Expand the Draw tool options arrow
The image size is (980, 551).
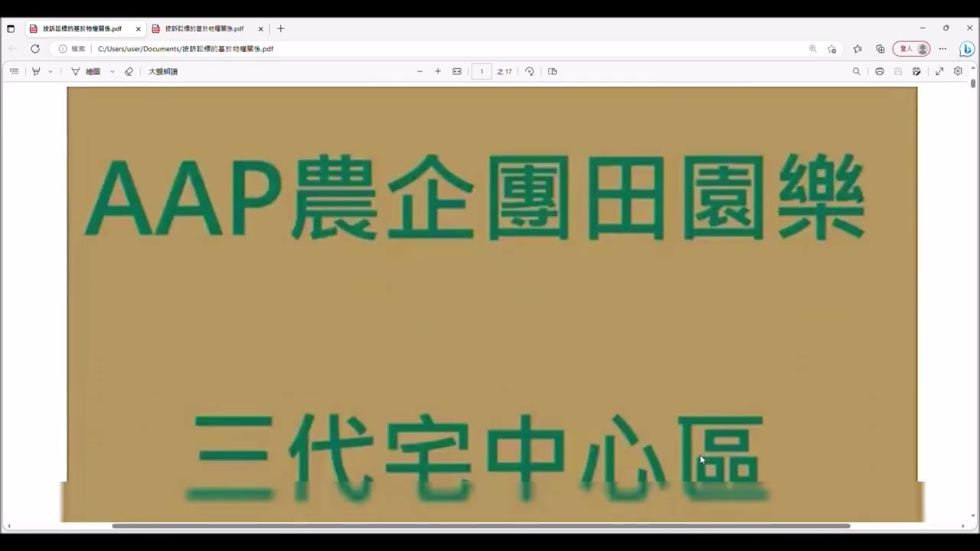pyautogui.click(x=113, y=71)
